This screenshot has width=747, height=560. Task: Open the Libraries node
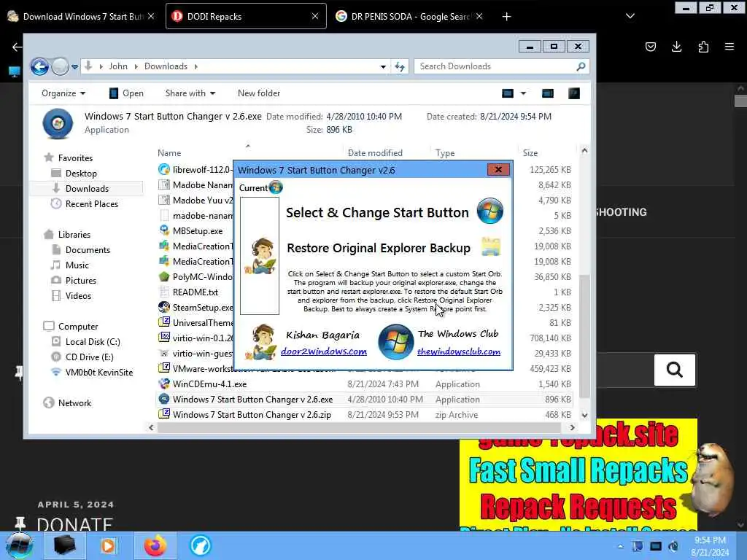[74, 234]
